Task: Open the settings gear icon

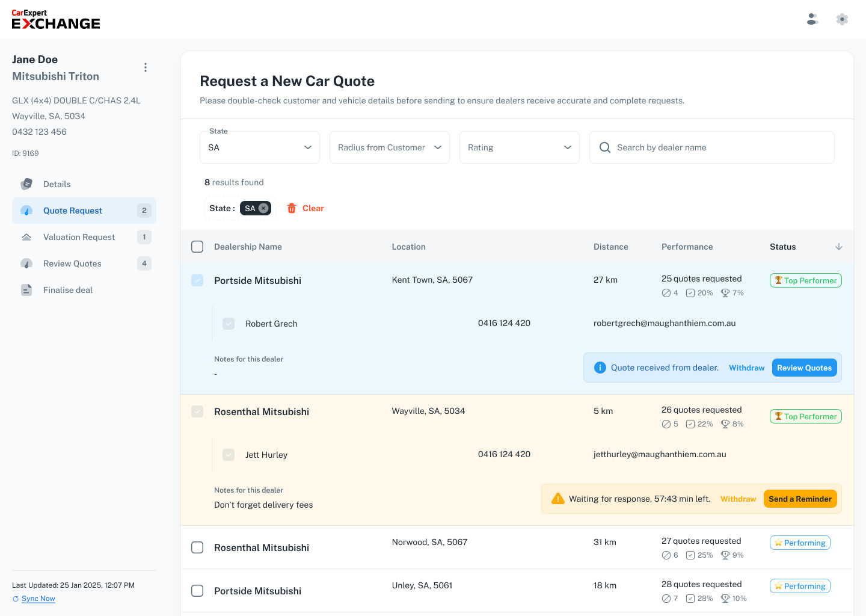Action: click(x=843, y=19)
